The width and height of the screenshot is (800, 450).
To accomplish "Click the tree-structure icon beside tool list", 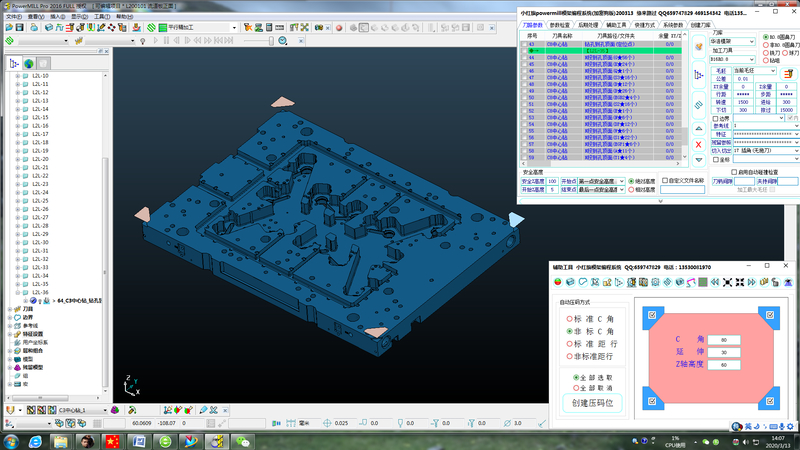I will coord(698,75).
